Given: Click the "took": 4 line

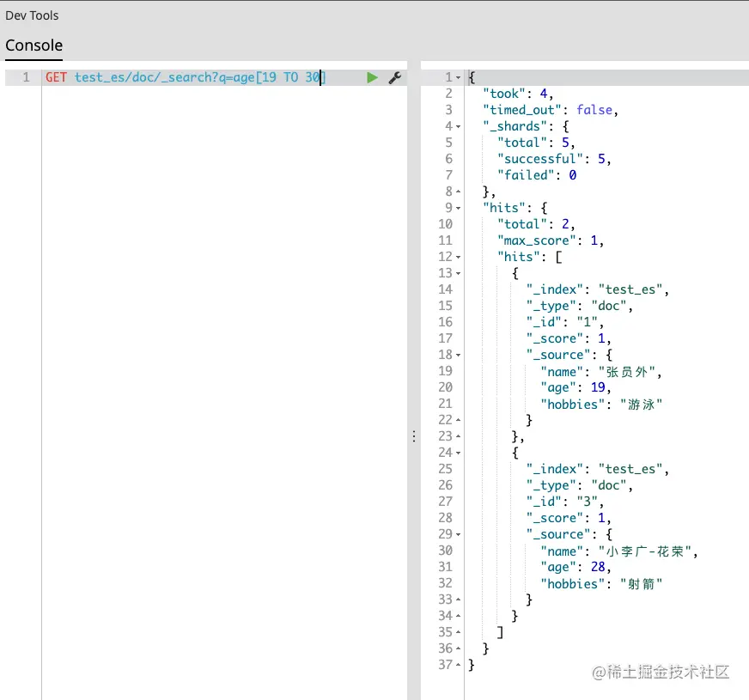Looking at the screenshot, I should [x=518, y=94].
